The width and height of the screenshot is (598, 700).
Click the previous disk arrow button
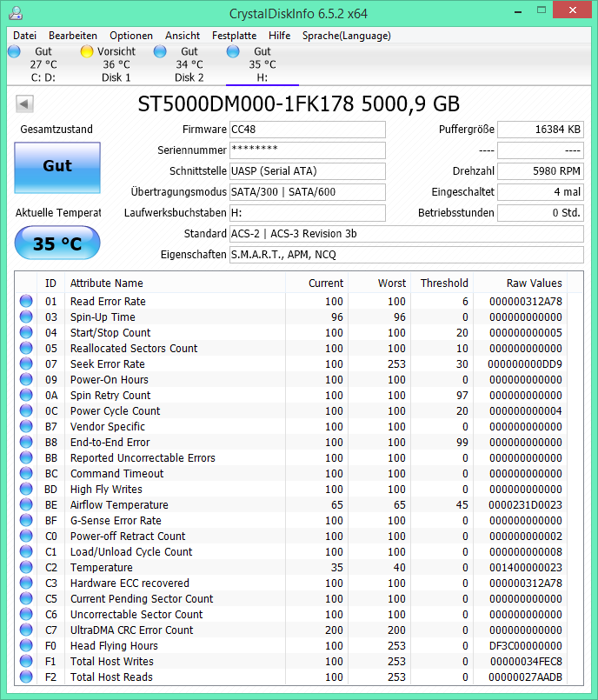24,104
